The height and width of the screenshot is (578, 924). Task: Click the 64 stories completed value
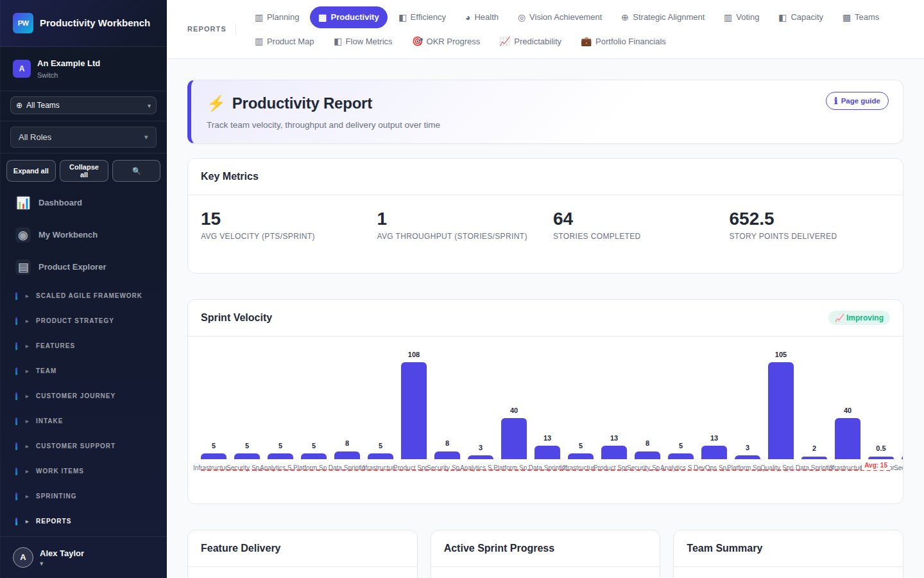pos(563,219)
